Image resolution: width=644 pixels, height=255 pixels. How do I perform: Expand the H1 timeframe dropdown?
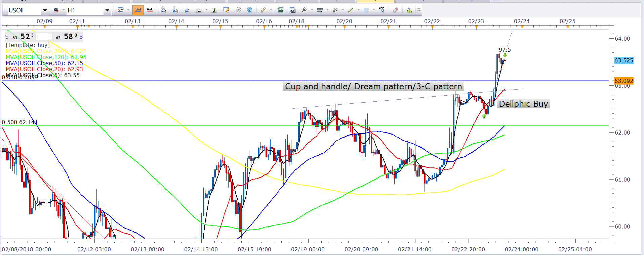click(107, 11)
